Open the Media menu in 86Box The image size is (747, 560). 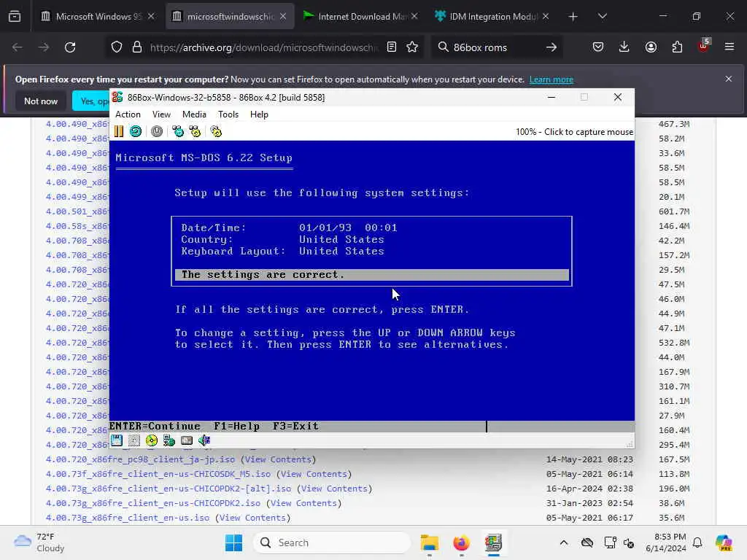point(194,114)
